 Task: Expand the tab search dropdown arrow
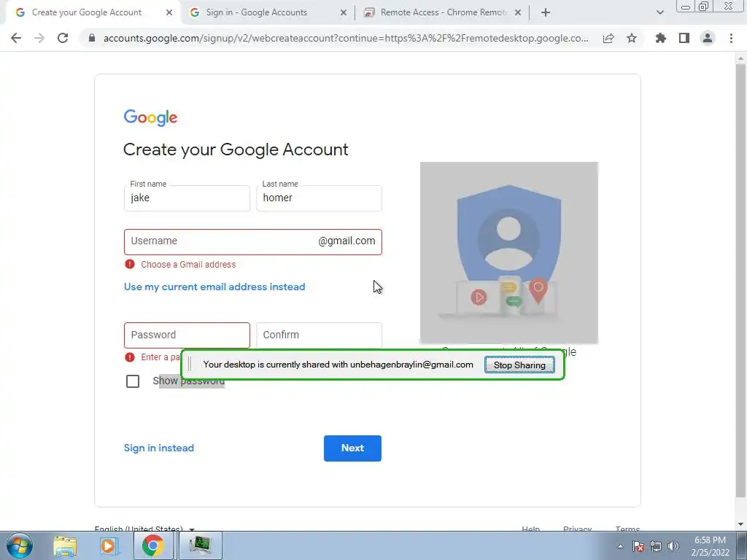pos(659,13)
